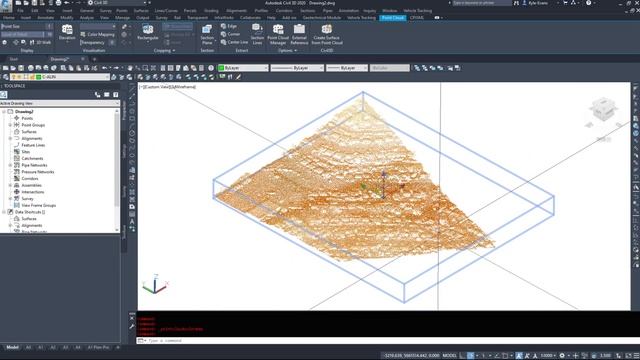Click the Color Mapping button
The height and width of the screenshot is (360, 640).
point(98,35)
